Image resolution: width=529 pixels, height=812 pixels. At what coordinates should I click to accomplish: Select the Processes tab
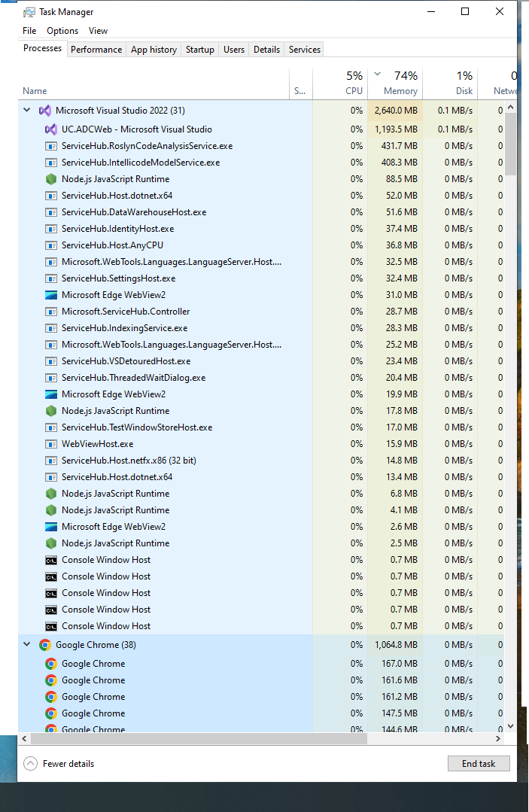click(x=42, y=48)
